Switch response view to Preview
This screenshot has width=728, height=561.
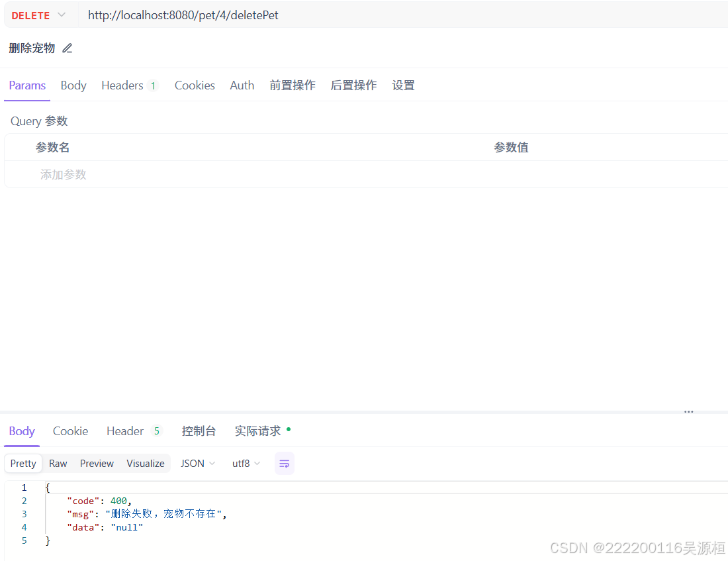[x=97, y=463]
